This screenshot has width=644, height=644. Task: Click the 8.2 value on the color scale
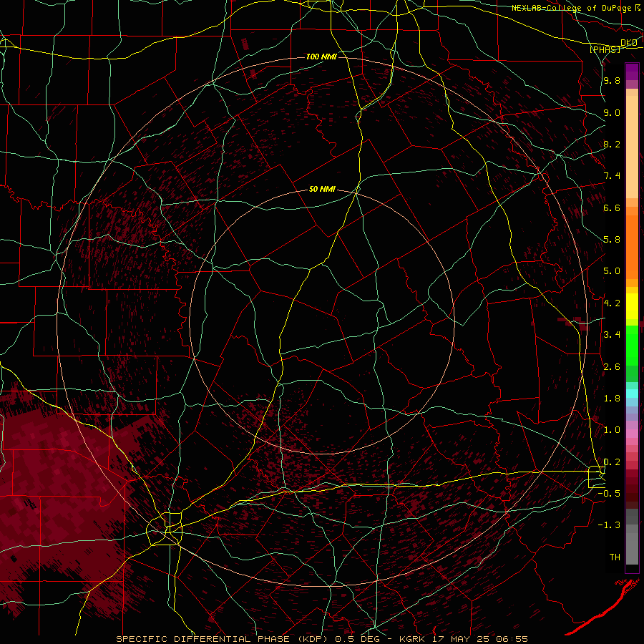click(612, 144)
